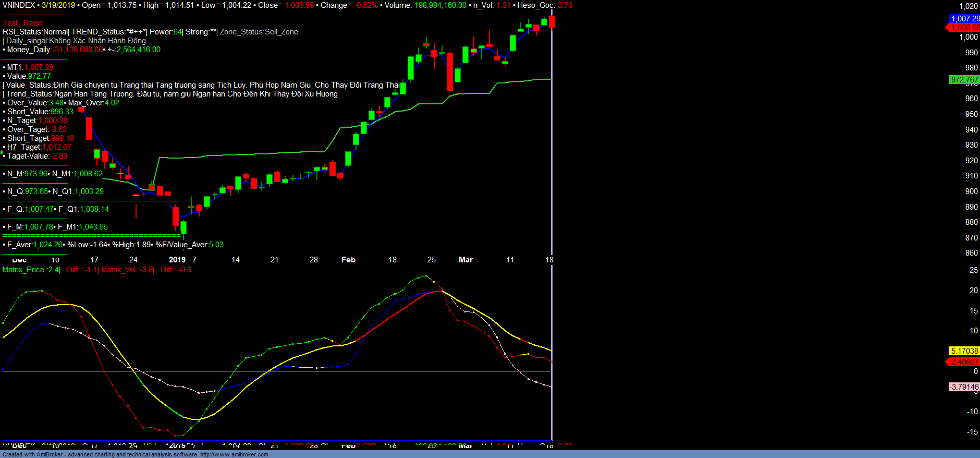980x458 pixels.
Task: Click the red 1,006.59 close price tag
Action: click(x=965, y=28)
